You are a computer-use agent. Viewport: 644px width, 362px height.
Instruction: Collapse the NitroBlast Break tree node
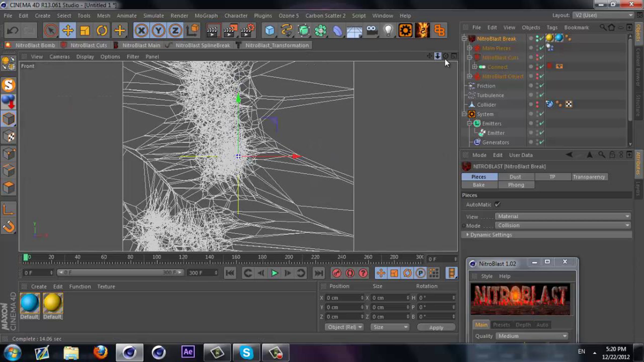point(464,39)
